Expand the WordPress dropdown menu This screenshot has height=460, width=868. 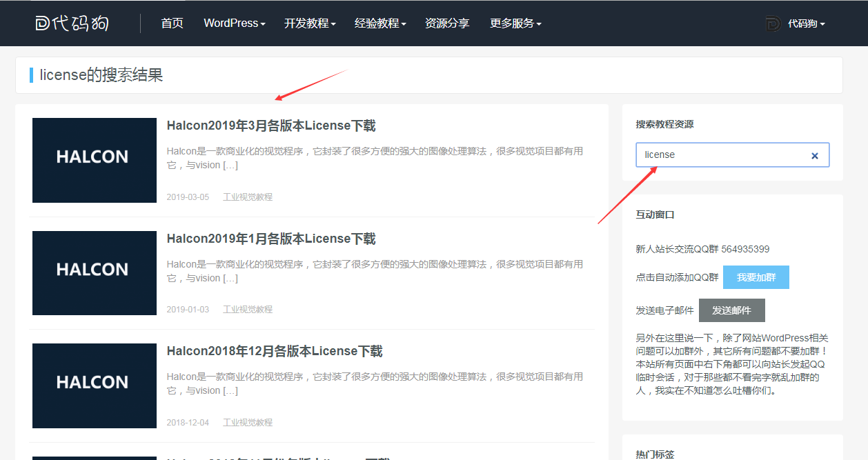pos(235,23)
